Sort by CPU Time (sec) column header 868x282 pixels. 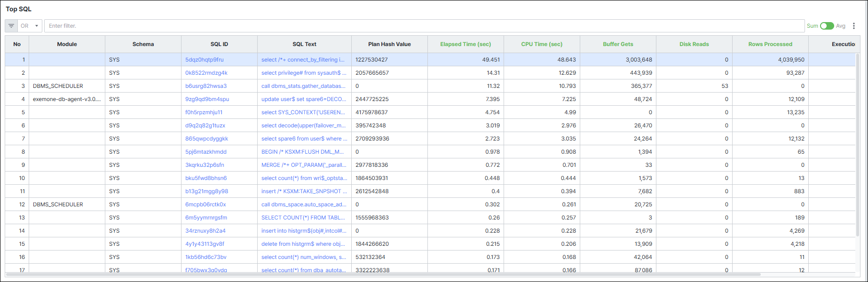(x=542, y=44)
